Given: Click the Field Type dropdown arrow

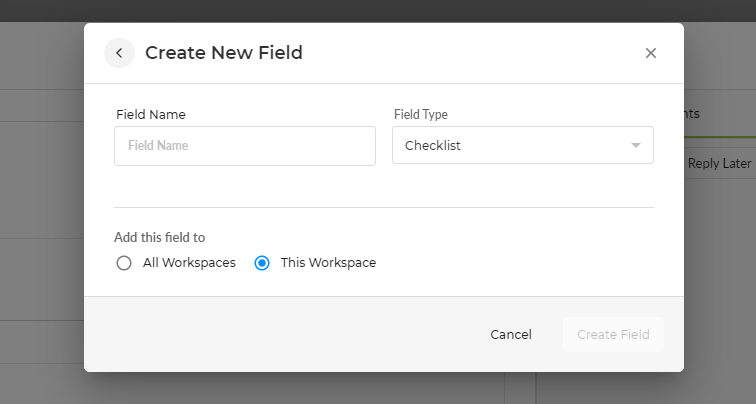Looking at the screenshot, I should pos(635,146).
